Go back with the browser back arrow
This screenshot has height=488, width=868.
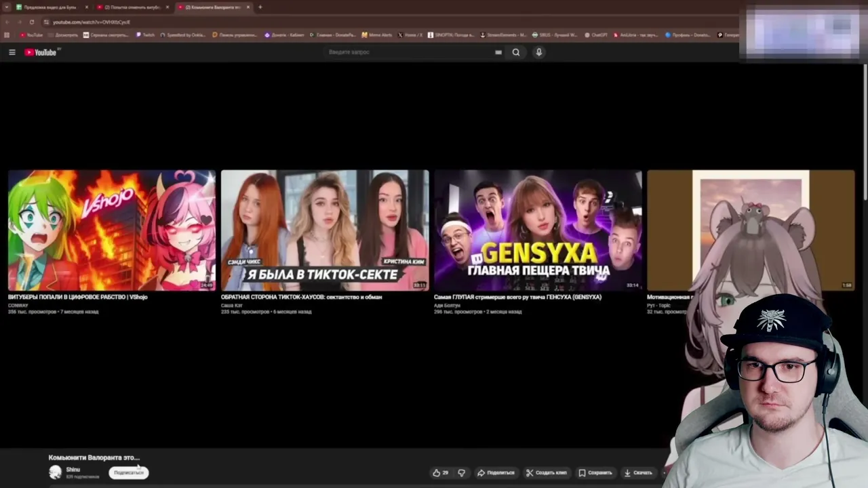[x=7, y=22]
